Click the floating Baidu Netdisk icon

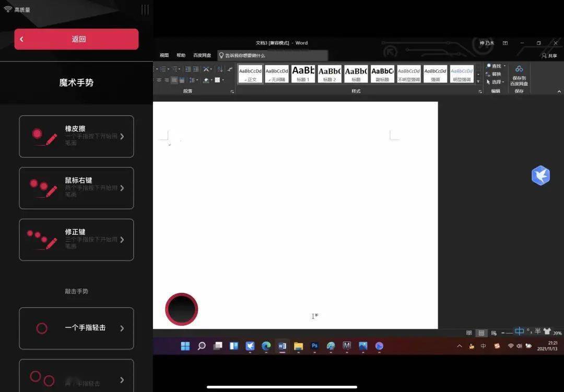[540, 175]
